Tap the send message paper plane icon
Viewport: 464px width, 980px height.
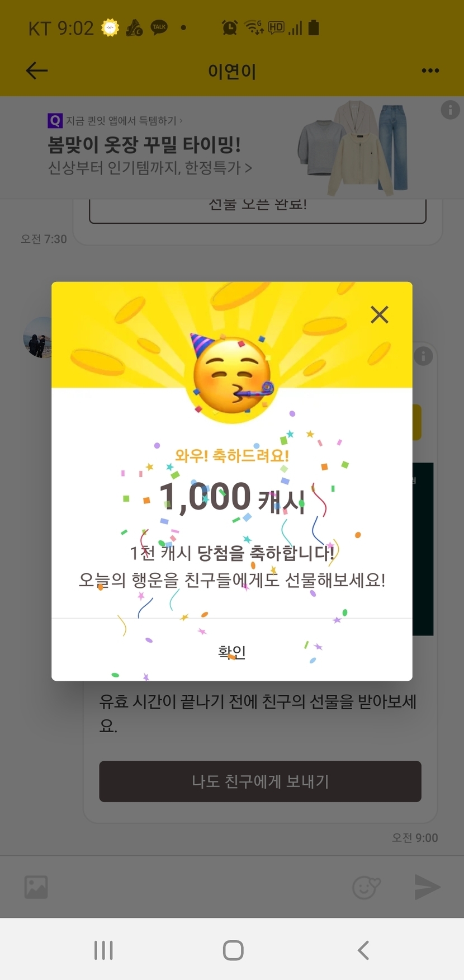427,887
